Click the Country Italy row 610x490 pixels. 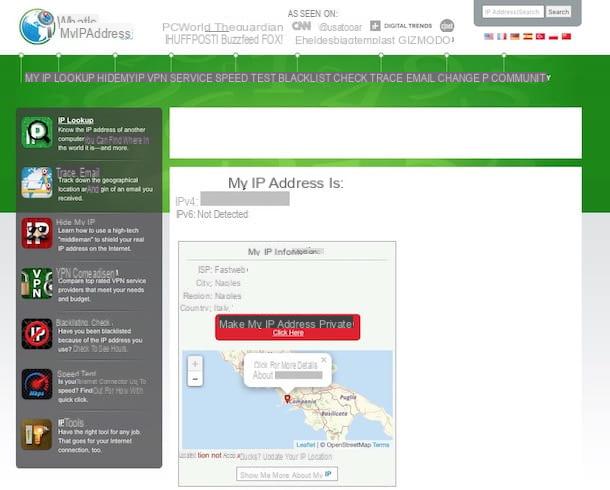pos(206,308)
